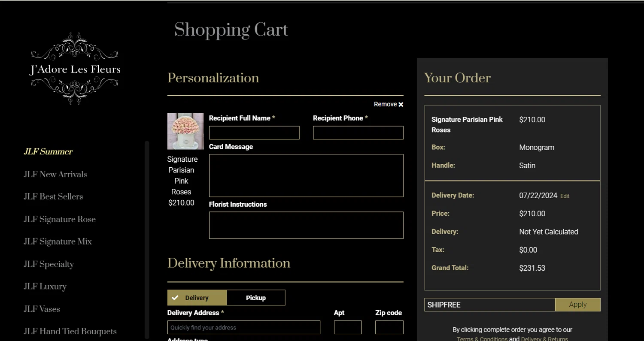This screenshot has width=644, height=341.
Task: Open the JLF Best Sellers category
Action: [x=53, y=196]
